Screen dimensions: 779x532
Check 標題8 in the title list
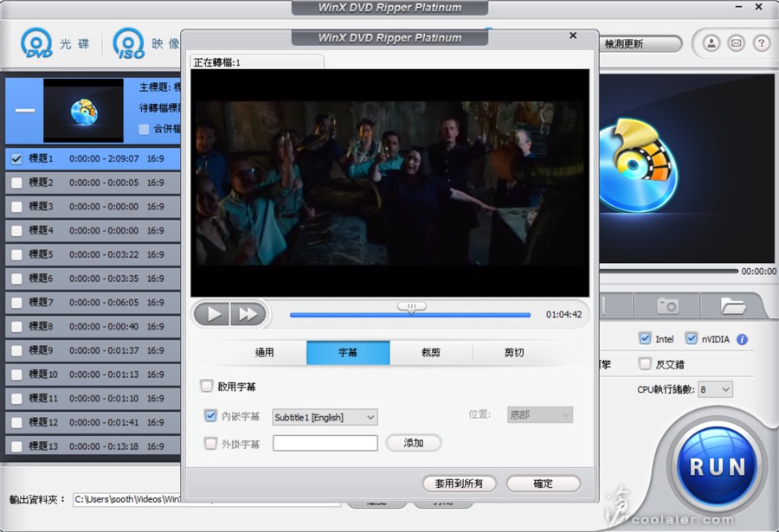[x=16, y=327]
